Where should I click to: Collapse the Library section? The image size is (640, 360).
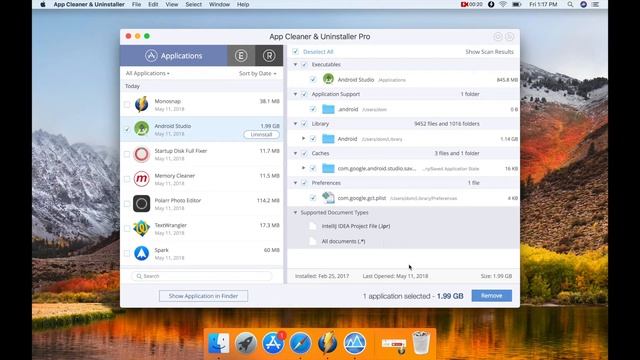point(296,124)
